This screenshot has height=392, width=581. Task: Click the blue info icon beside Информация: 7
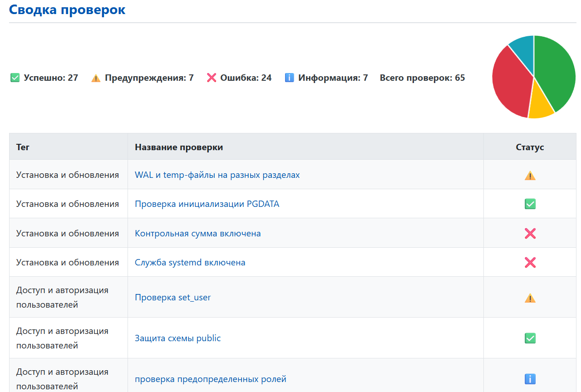289,78
